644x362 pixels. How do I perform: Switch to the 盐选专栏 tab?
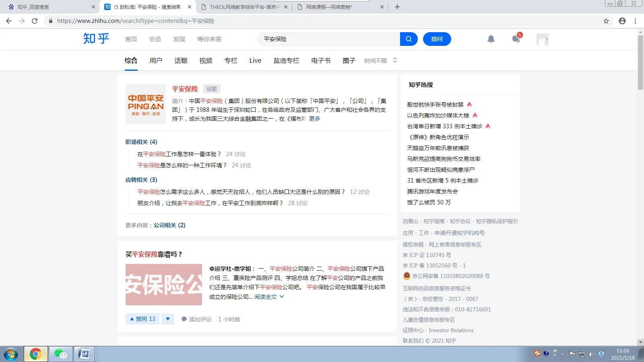coord(286,60)
